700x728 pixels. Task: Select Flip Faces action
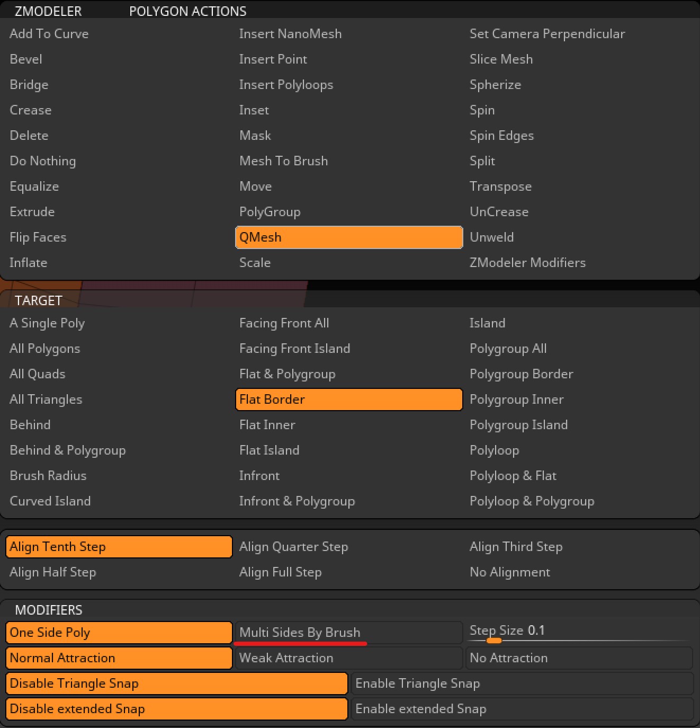38,237
